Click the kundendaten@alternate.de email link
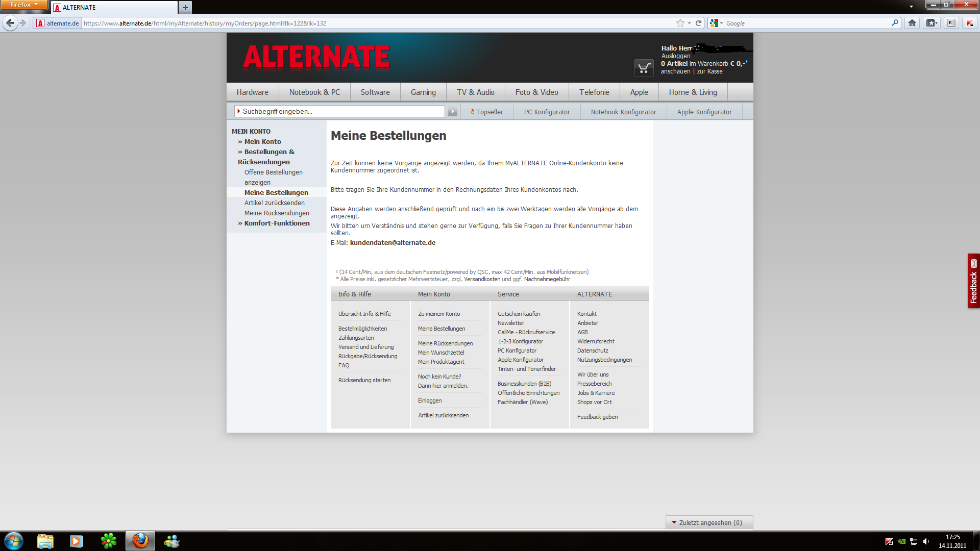Screen dimensions: 980x551 (393, 243)
